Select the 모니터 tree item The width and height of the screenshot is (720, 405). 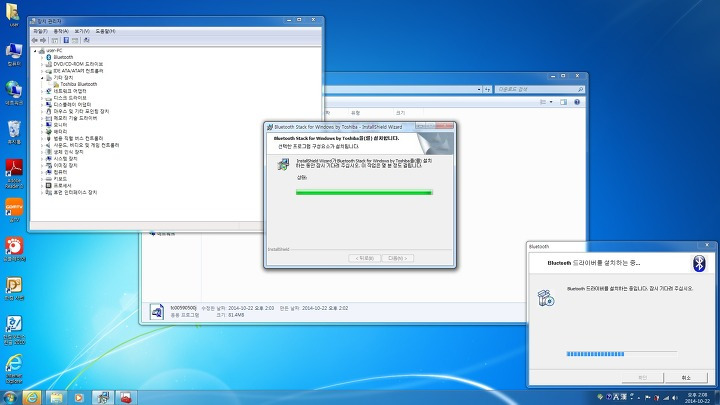[x=60, y=125]
